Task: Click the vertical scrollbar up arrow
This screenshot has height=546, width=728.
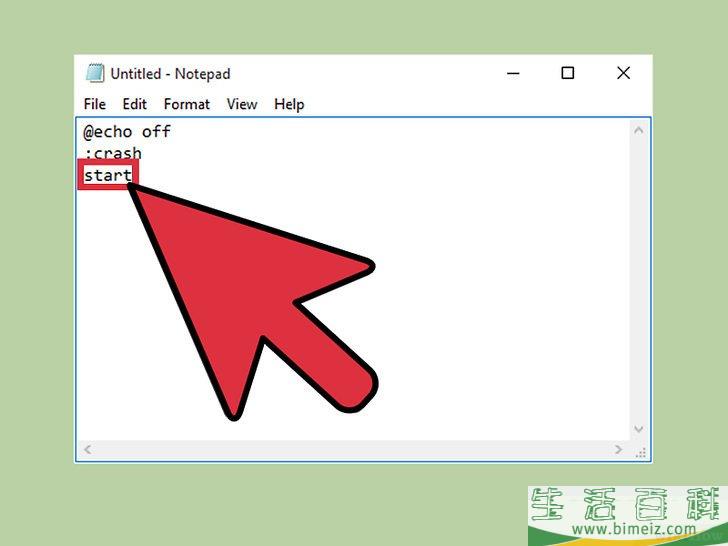Action: (x=640, y=130)
